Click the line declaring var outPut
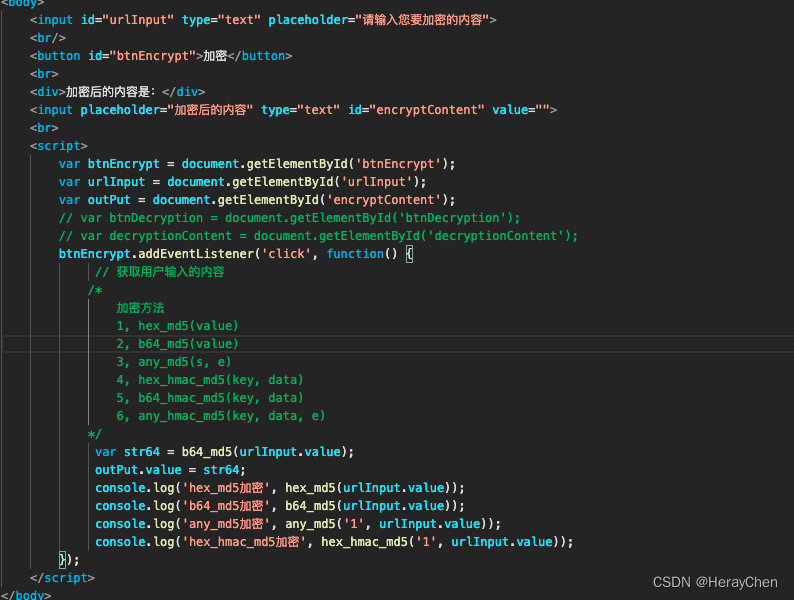 pos(257,200)
